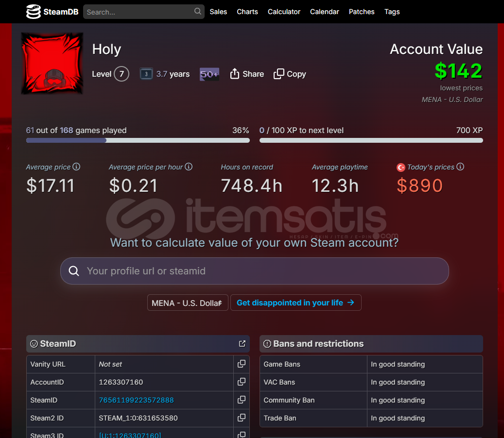Click the 3.7 years text

[173, 74]
